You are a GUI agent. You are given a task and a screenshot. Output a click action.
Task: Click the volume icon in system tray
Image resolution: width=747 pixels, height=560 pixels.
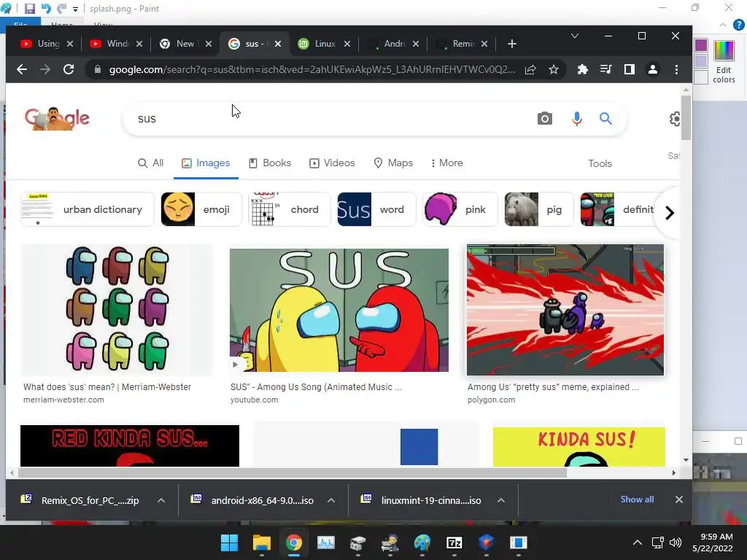(x=675, y=542)
